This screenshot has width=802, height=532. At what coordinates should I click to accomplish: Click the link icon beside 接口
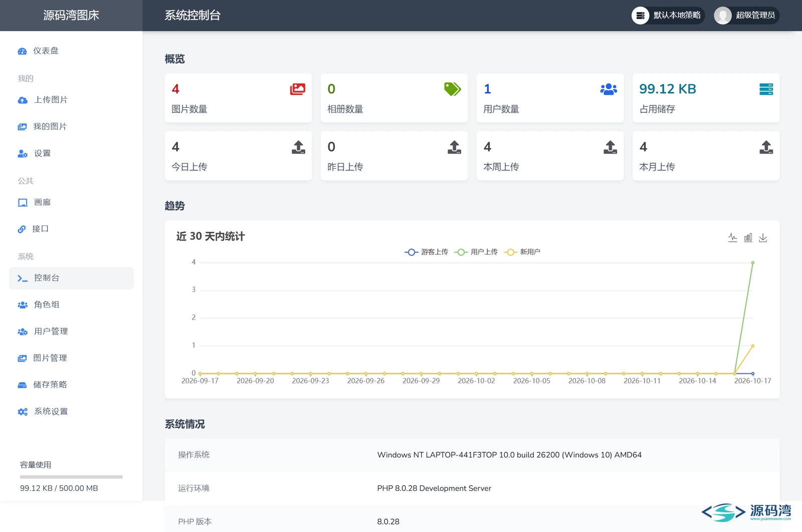point(22,229)
